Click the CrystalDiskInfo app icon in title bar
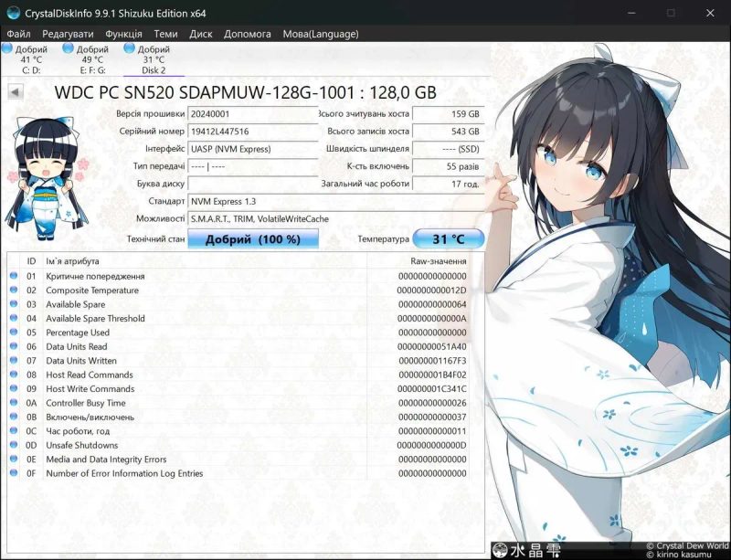This screenshot has width=731, height=560. tap(14, 13)
